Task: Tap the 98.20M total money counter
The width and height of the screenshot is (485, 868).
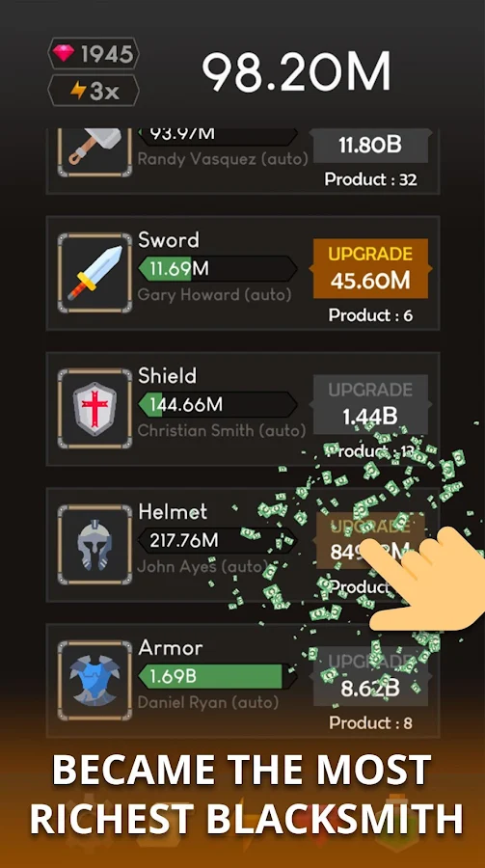Action: tap(296, 72)
